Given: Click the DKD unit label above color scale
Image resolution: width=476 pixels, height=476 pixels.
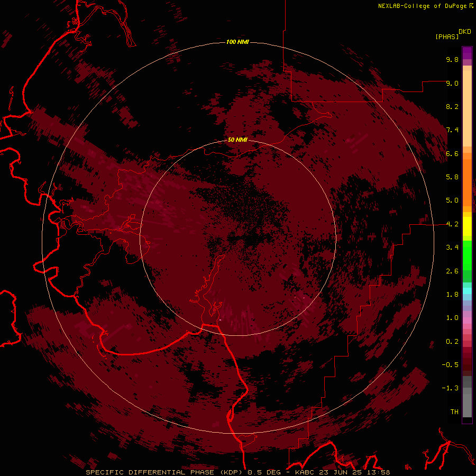Looking at the screenshot, I should pyautogui.click(x=465, y=32).
